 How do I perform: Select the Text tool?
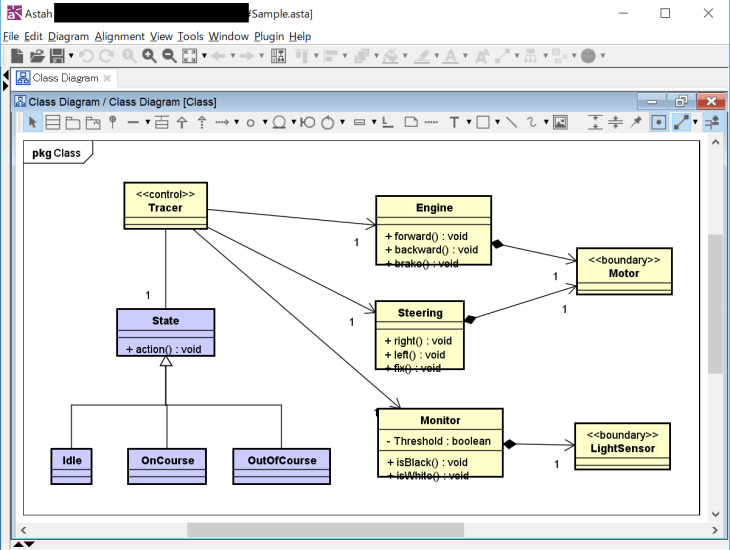[x=454, y=122]
